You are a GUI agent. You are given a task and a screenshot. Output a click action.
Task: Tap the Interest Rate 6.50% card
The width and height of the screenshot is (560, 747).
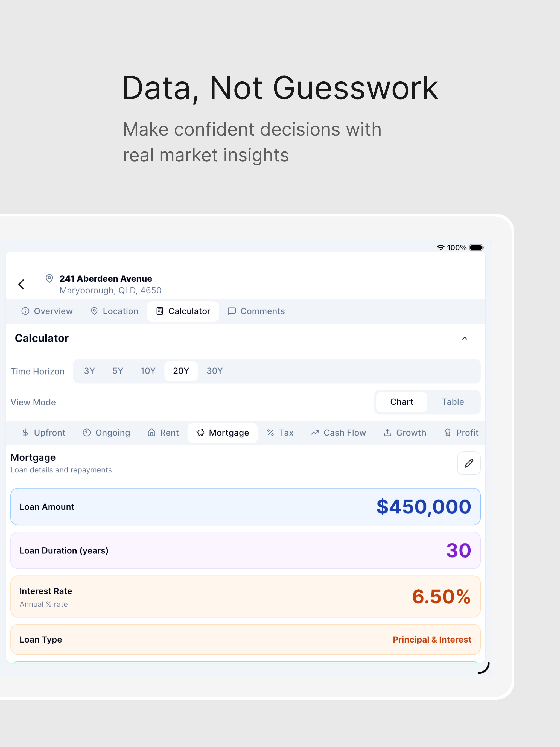coord(246,597)
